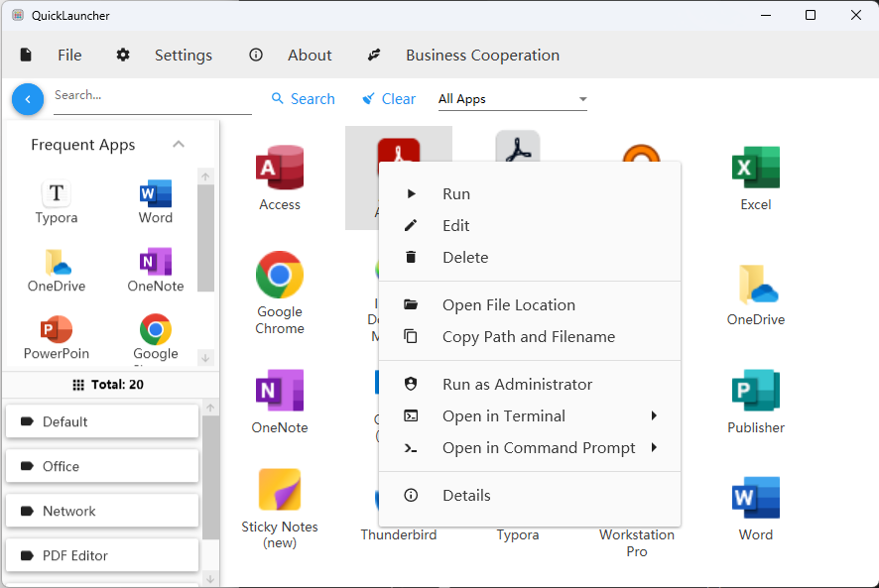The image size is (879, 588).
Task: Click Frequent Apps scroll up arrow
Action: click(x=205, y=176)
